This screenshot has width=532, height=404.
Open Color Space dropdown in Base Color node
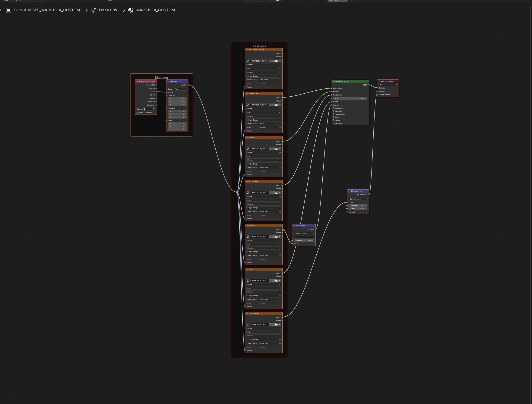click(x=270, y=124)
